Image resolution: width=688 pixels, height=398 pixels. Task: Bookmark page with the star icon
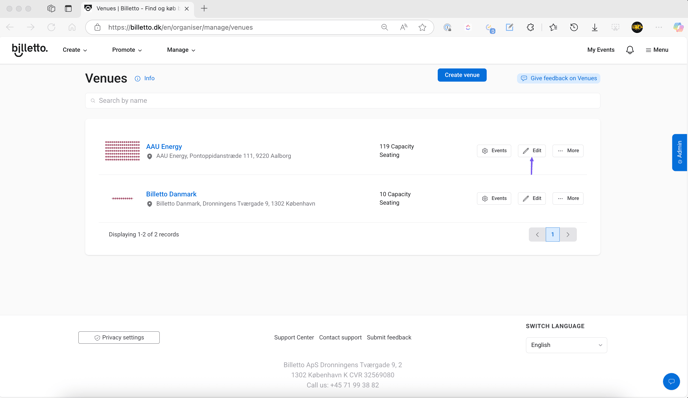(x=422, y=27)
